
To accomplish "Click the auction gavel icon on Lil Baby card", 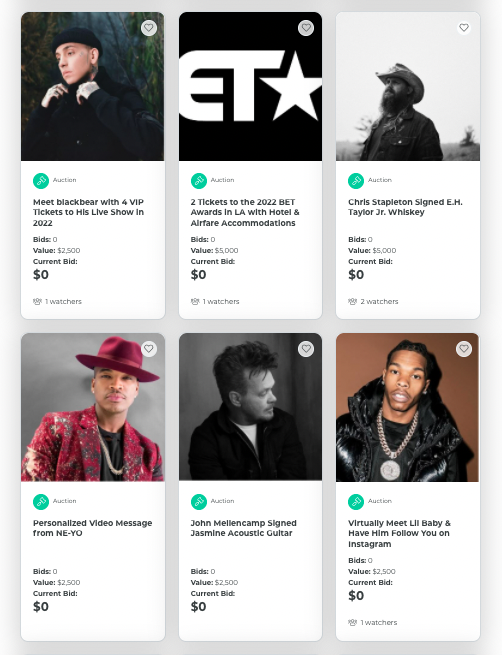I will tap(356, 502).
